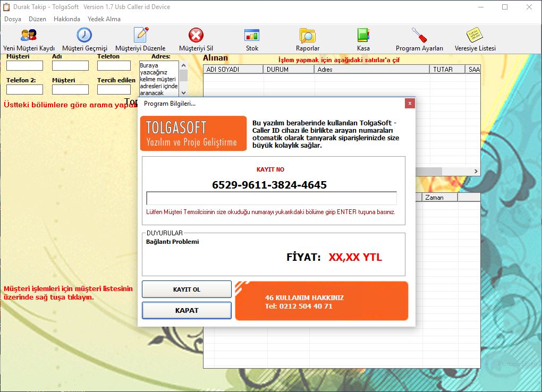542x392 pixels.
Task: Open the Stok chart icon
Action: click(252, 35)
